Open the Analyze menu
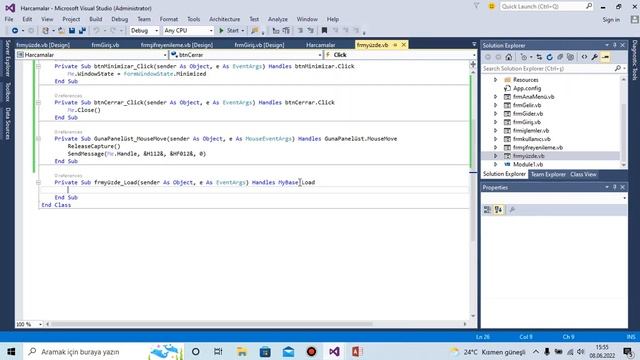640x360 pixels. tap(278, 19)
